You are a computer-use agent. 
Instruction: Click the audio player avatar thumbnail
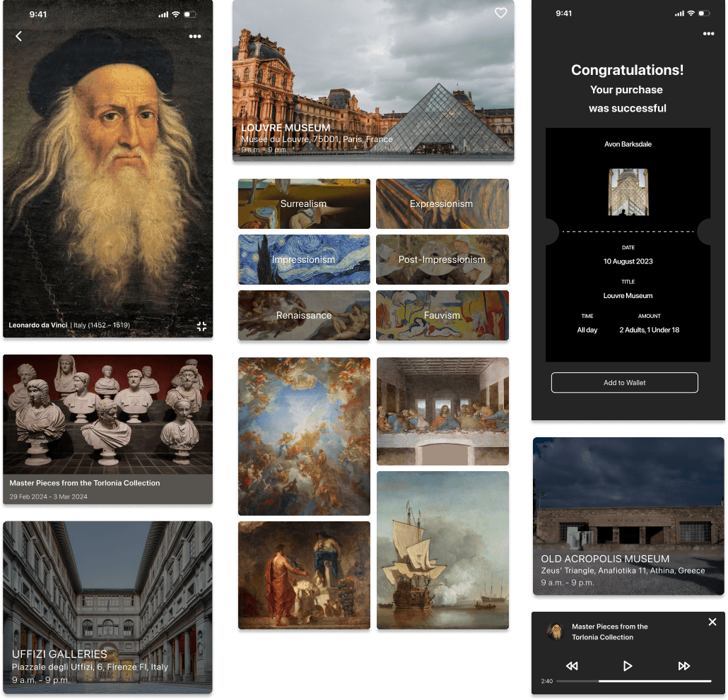(556, 631)
